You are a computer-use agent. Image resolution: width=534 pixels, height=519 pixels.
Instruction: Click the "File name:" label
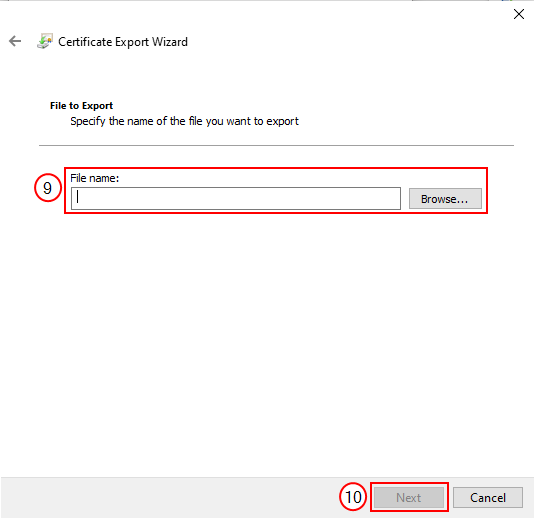(x=94, y=178)
